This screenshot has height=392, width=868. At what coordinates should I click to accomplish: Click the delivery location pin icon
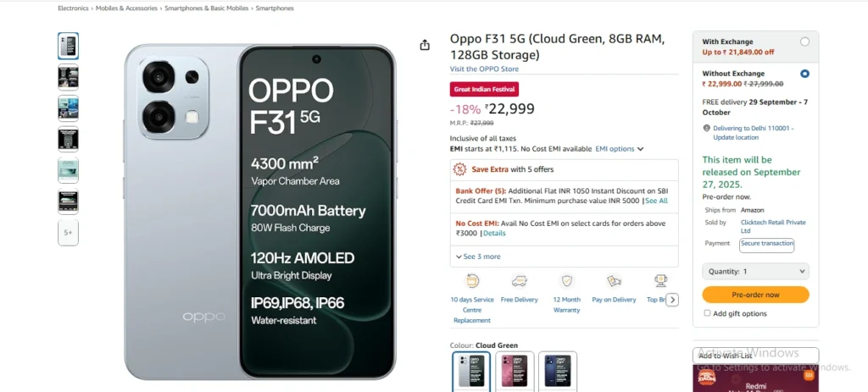click(706, 129)
